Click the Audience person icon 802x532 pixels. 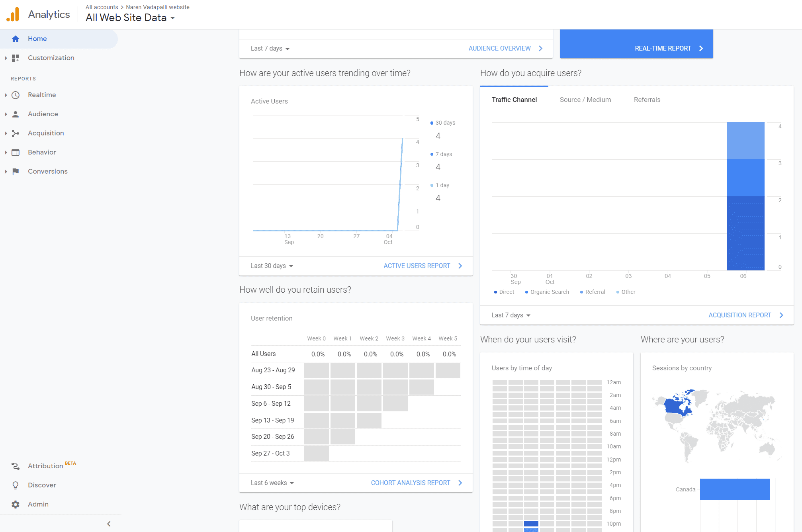(x=16, y=114)
